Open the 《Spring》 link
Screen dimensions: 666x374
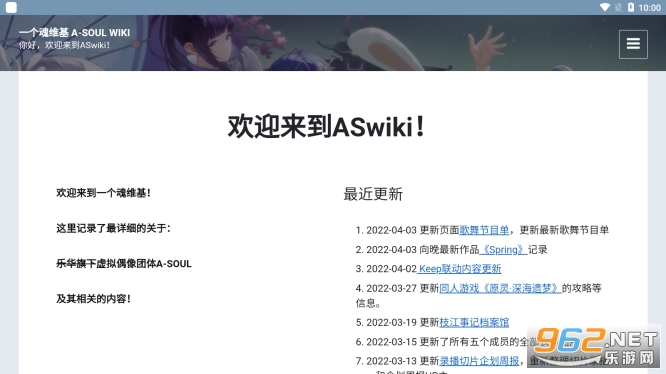[503, 250]
